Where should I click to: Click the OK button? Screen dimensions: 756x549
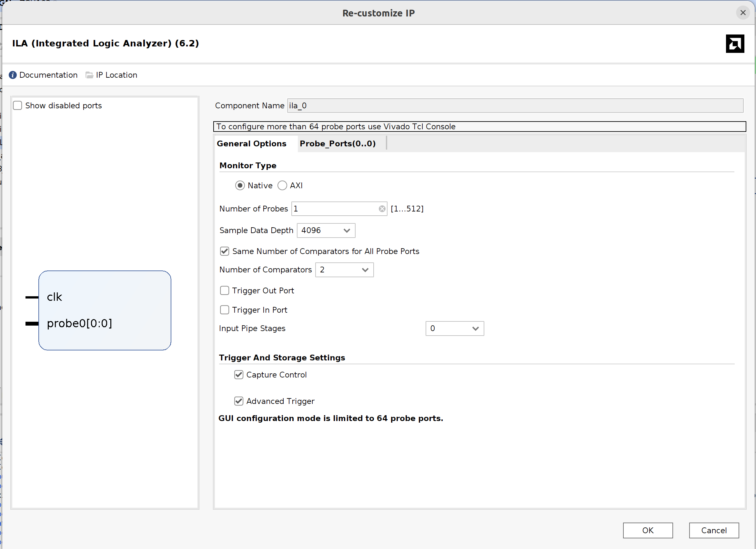(x=648, y=530)
